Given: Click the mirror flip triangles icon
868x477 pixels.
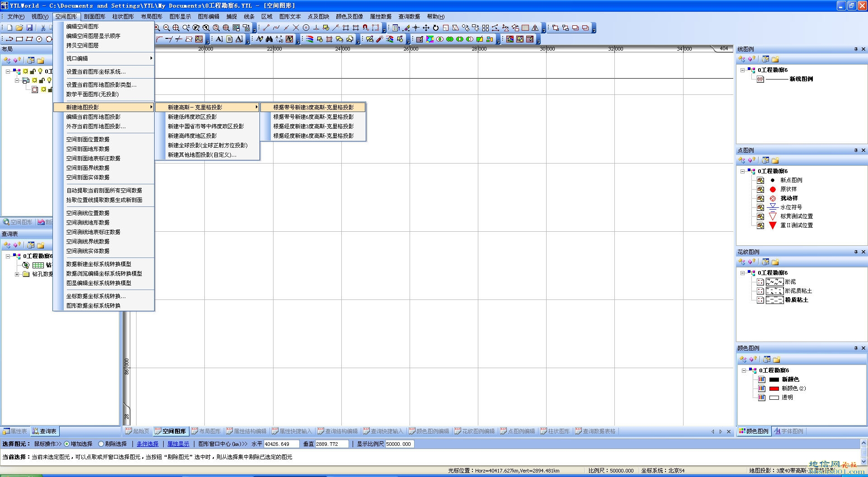Looking at the screenshot, I should coord(535,28).
